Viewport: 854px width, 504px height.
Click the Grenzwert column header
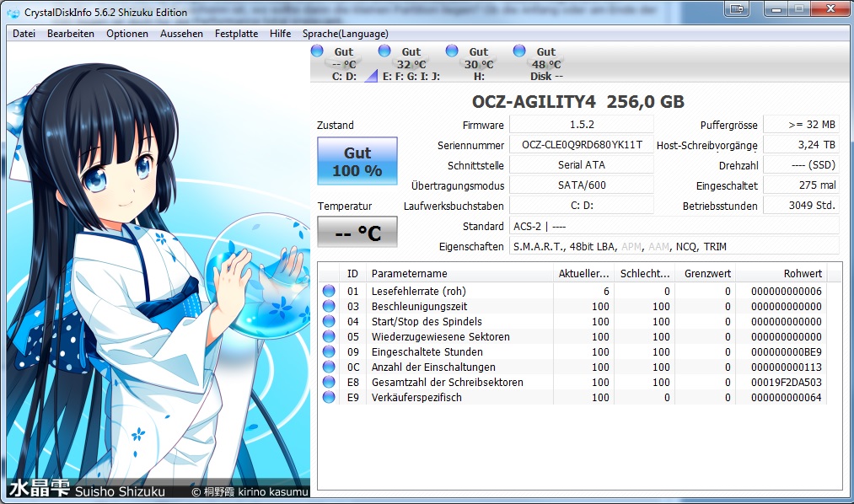706,273
